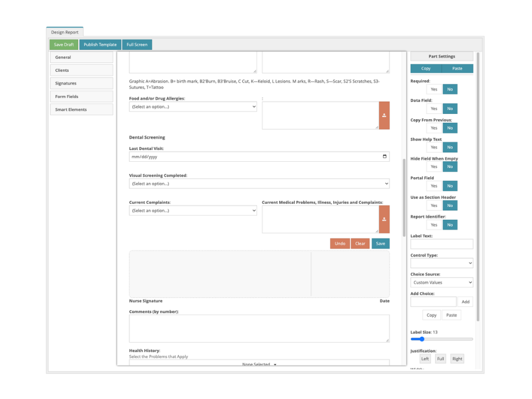Image resolution: width=532 pixels, height=399 pixels.
Task: Click form area vertical scrollbar
Action: [404, 197]
